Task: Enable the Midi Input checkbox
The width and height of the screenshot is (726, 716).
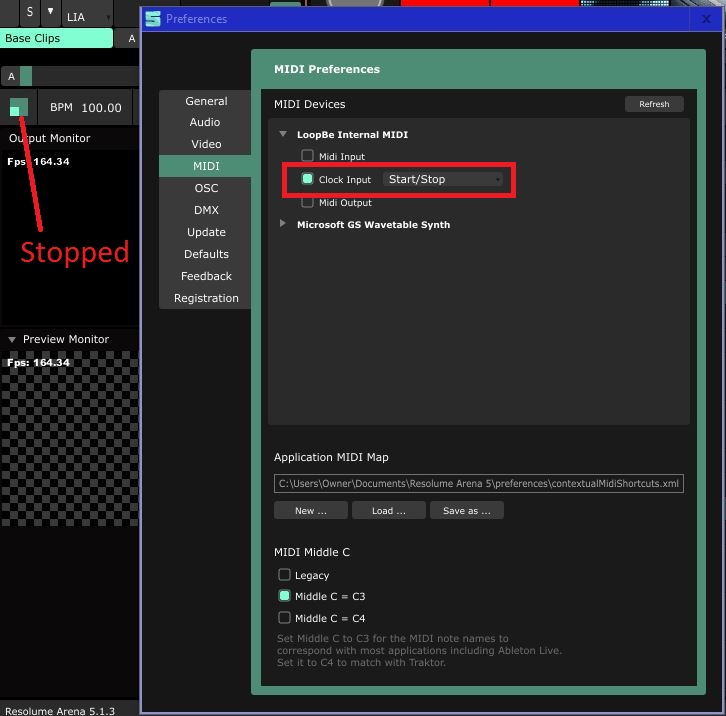Action: point(308,156)
